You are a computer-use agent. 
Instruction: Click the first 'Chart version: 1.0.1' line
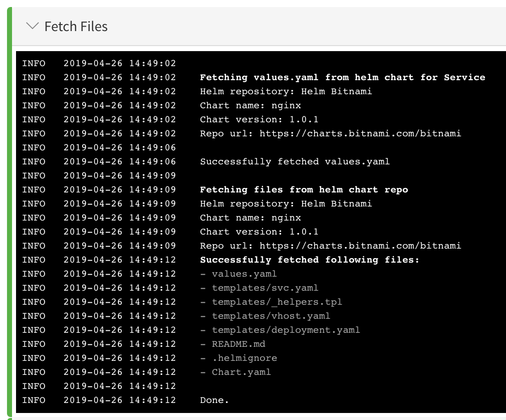tap(259, 120)
